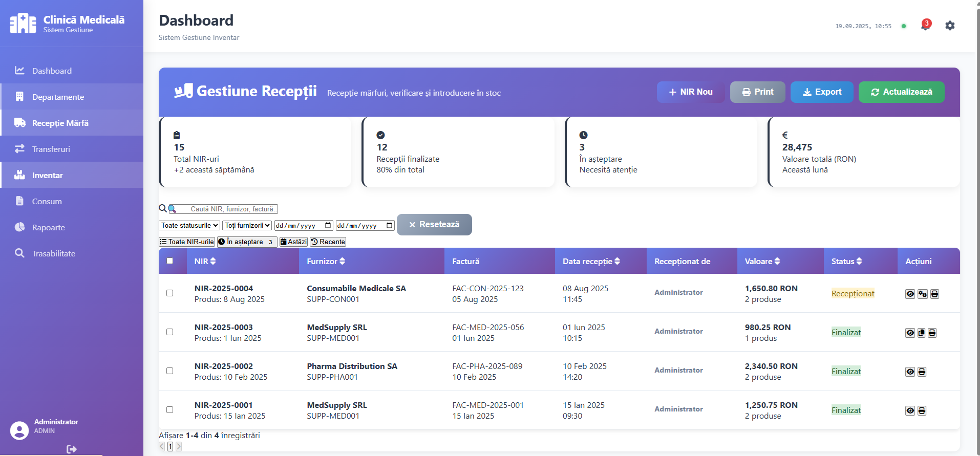Filter by În așteptare quick filter
This screenshot has height=456, width=980.
(247, 242)
